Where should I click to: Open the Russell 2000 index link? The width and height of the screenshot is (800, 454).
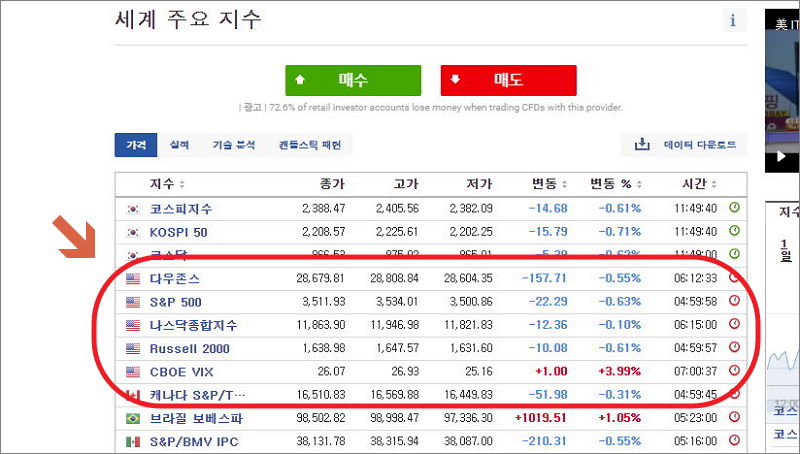click(x=189, y=348)
